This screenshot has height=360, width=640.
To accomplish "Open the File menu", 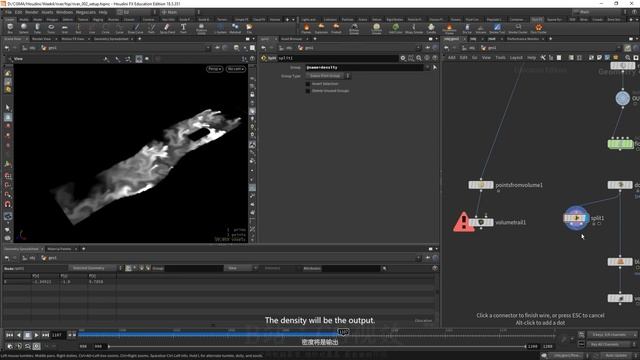I will click(8, 12).
